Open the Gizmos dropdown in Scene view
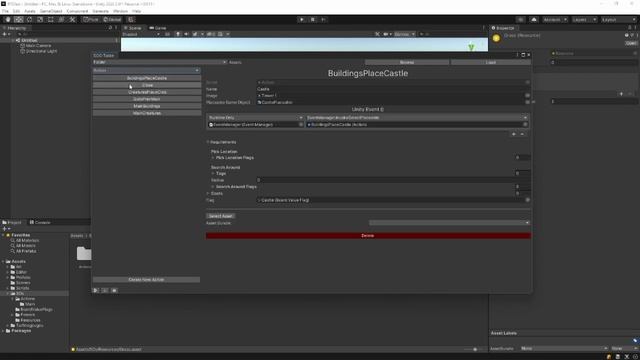The image size is (640, 360). coord(404,34)
